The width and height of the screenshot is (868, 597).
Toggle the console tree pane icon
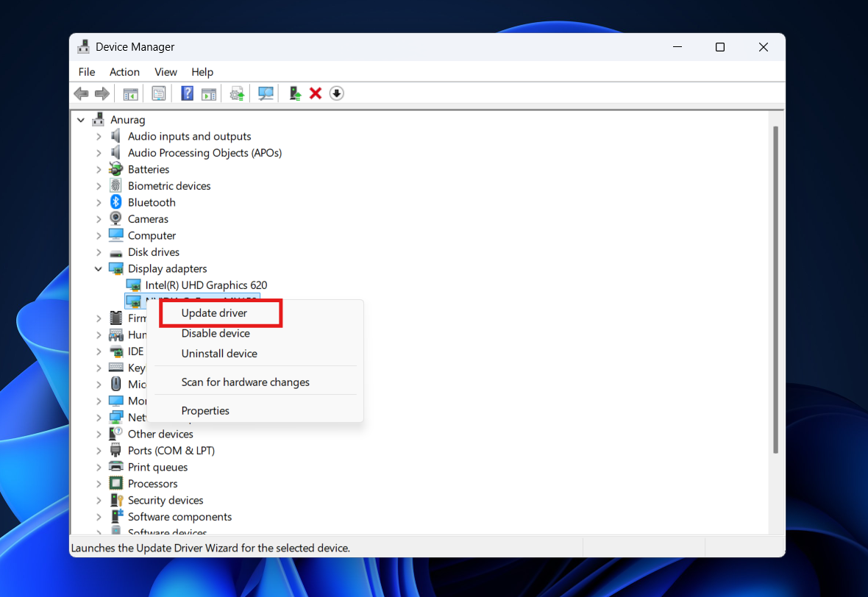pyautogui.click(x=130, y=93)
